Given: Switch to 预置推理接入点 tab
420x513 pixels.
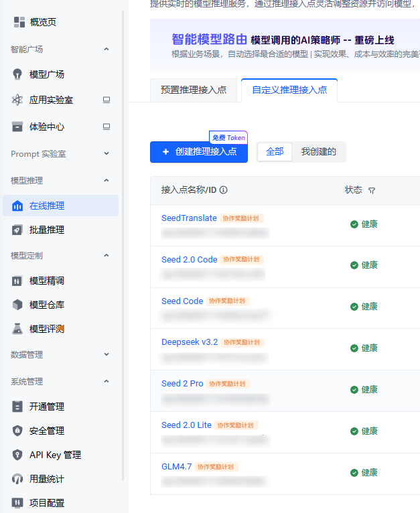Looking at the screenshot, I should (x=194, y=90).
